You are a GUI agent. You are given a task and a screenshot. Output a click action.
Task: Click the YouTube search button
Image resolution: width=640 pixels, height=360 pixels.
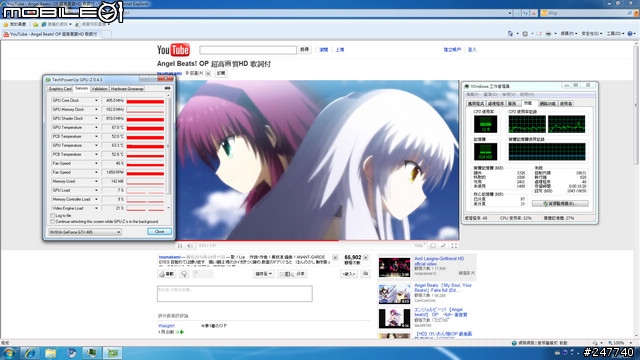304,50
